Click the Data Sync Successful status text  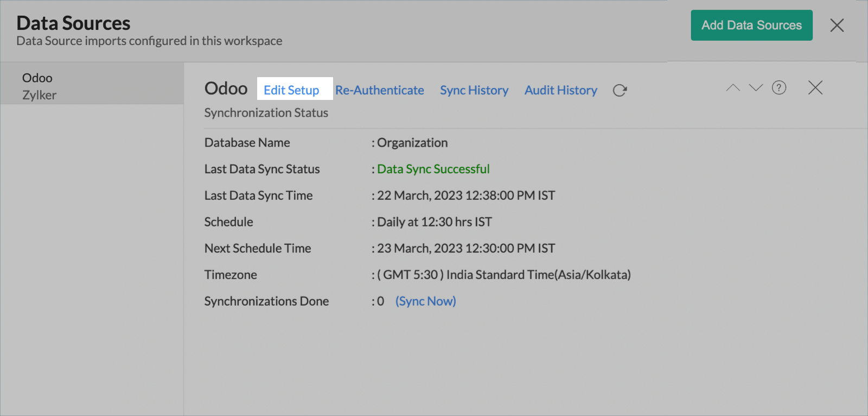[x=433, y=169]
